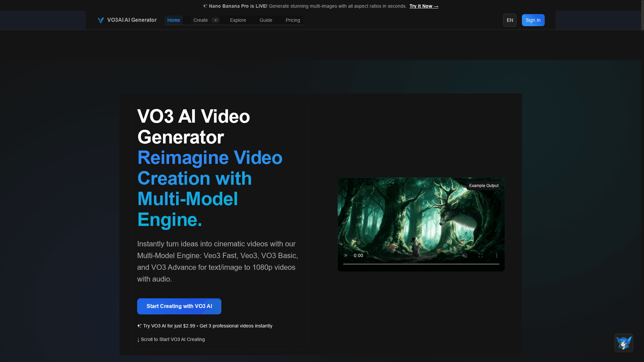Open the Explore menu item
The image size is (644, 362).
click(238, 20)
